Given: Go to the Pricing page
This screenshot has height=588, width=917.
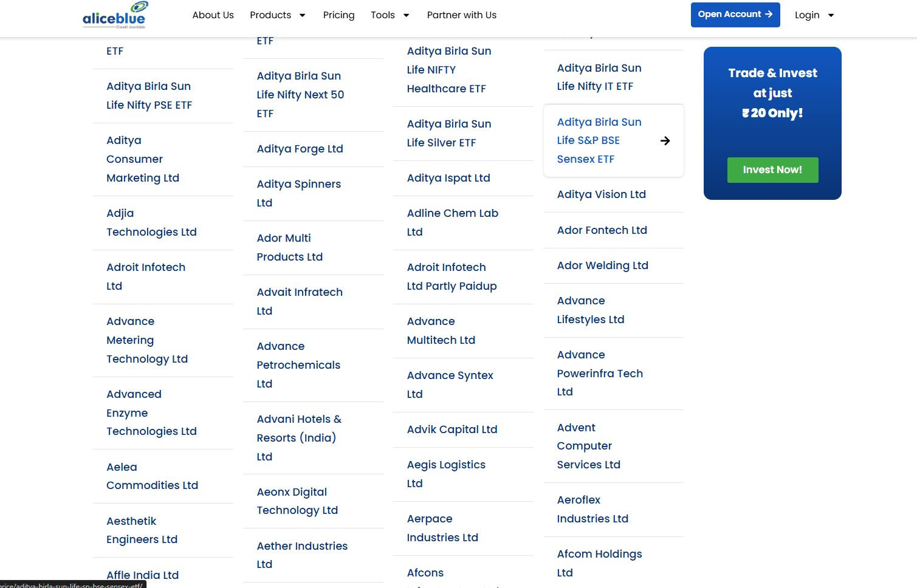Looking at the screenshot, I should coord(338,15).
